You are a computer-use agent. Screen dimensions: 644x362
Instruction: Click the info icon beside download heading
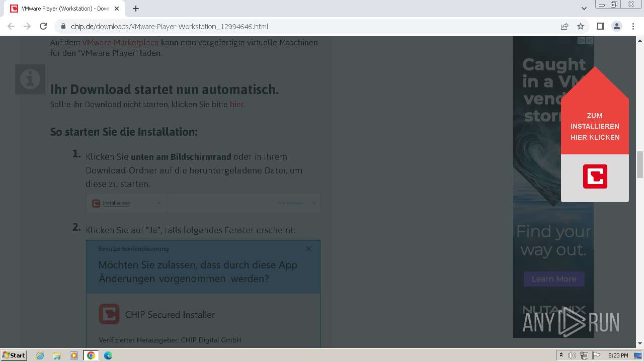tap(30, 79)
